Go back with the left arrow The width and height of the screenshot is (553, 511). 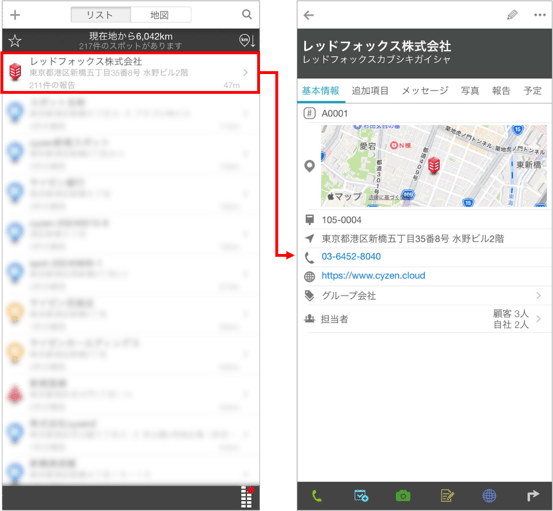coord(309,15)
